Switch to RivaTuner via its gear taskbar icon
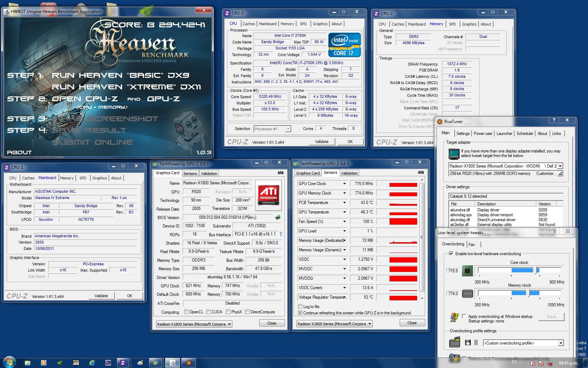This screenshot has width=588, height=368. [188, 363]
